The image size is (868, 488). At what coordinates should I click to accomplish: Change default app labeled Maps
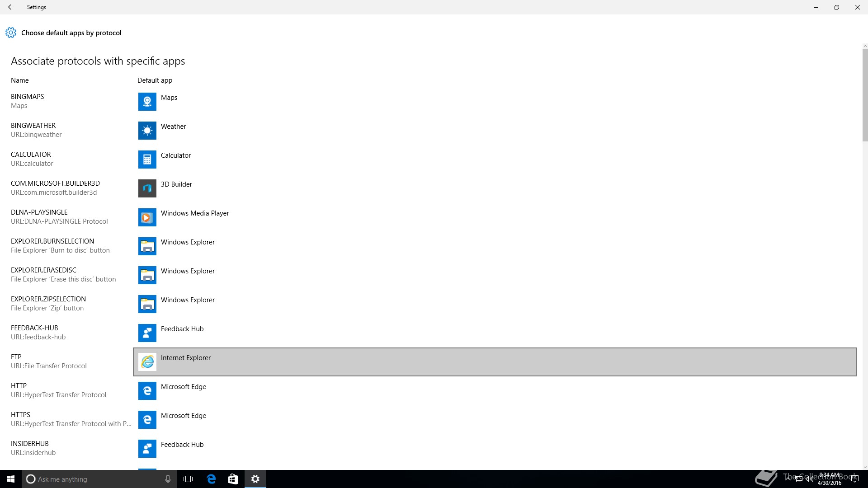[x=495, y=102]
